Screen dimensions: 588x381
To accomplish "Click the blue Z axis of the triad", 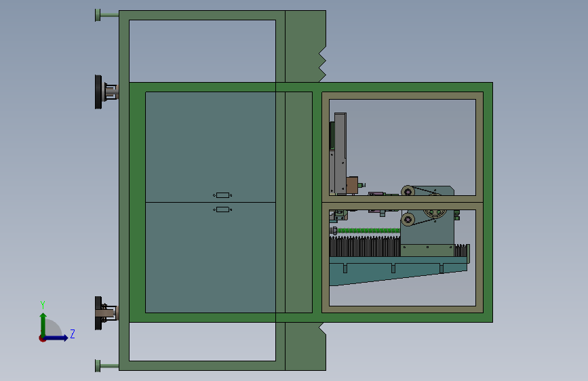I will coord(56,338).
